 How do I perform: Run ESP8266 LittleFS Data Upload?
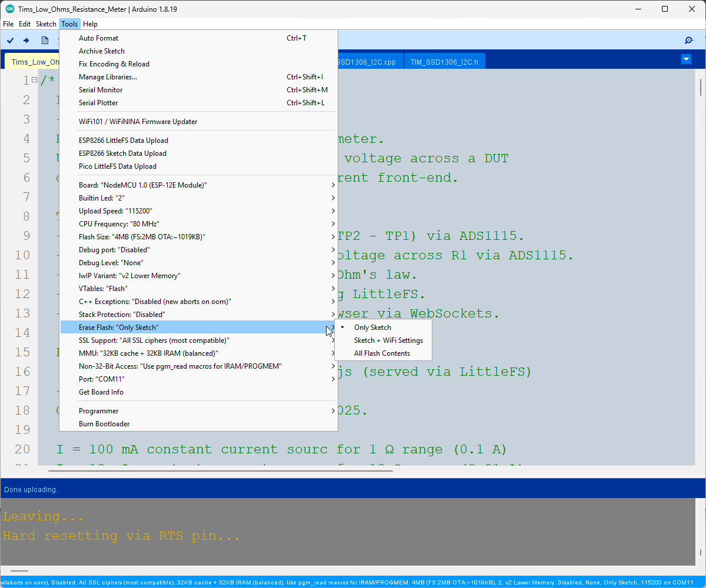click(199, 141)
